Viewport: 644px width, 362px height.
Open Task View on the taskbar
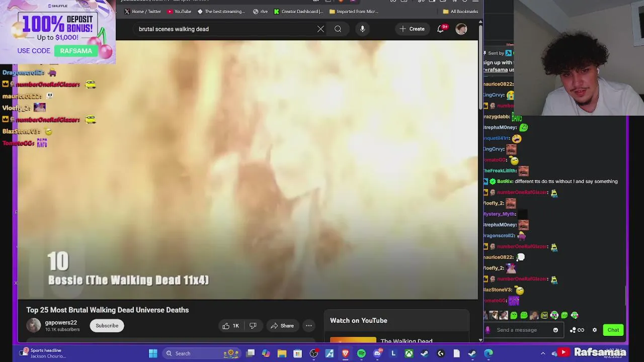[x=251, y=353]
